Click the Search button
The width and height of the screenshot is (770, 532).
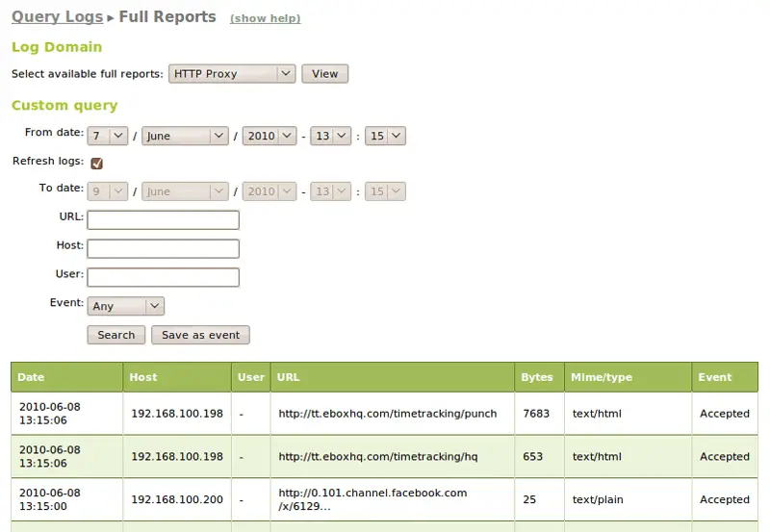[x=115, y=335]
